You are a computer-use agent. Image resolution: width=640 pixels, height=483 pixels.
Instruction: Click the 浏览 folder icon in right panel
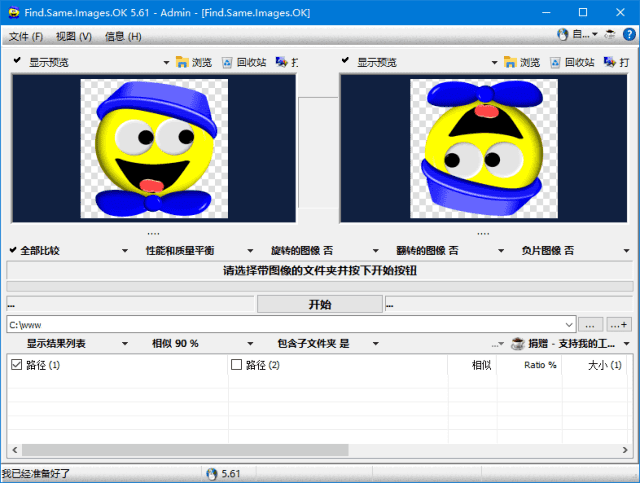(510, 62)
